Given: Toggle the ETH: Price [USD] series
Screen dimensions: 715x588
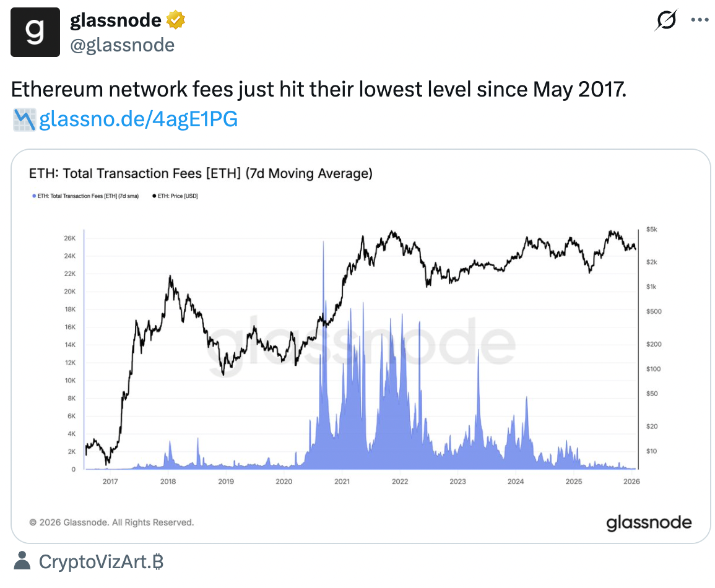Looking at the screenshot, I should tap(180, 196).
